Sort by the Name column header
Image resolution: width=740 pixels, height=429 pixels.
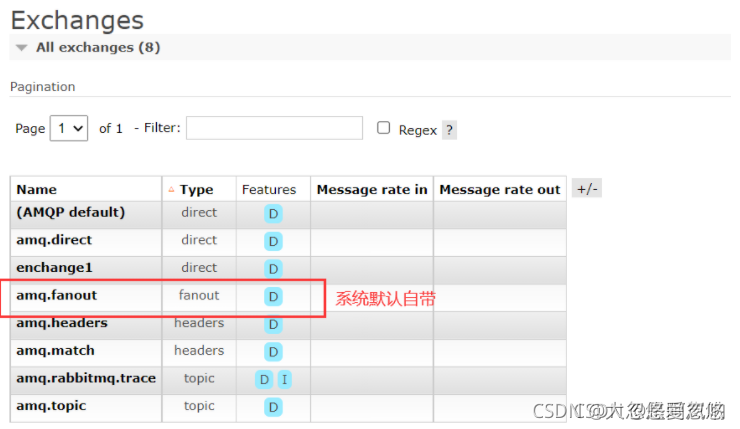coord(37,189)
